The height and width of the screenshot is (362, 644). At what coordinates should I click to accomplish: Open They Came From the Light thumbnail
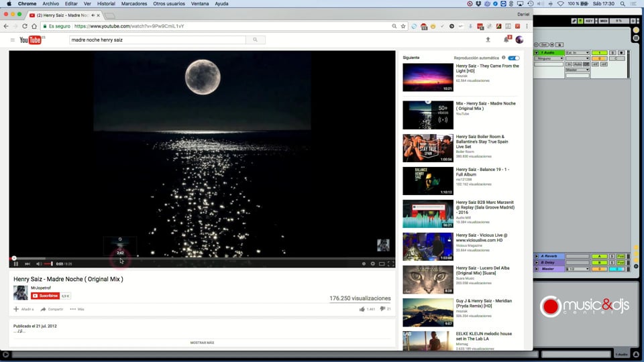click(427, 77)
